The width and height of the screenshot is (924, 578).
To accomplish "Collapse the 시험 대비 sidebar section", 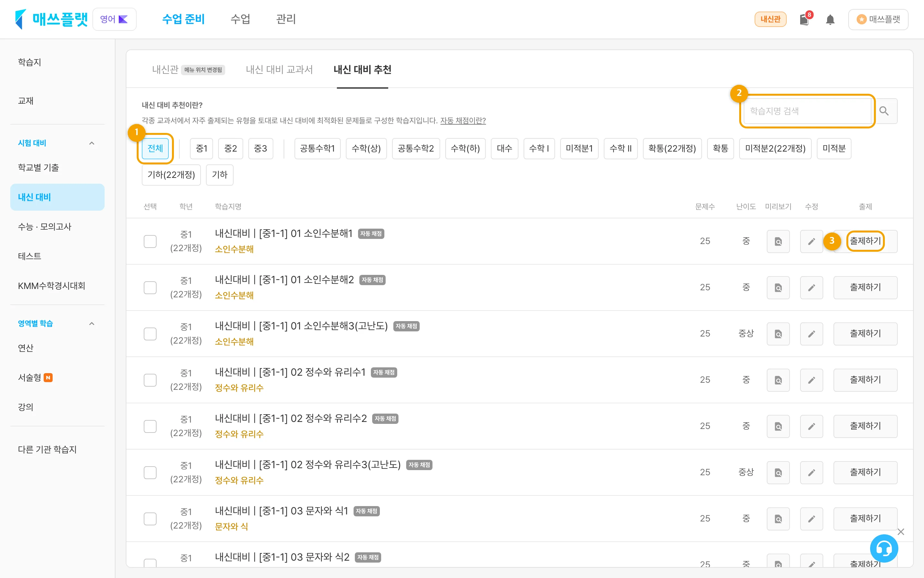I will click(x=92, y=143).
